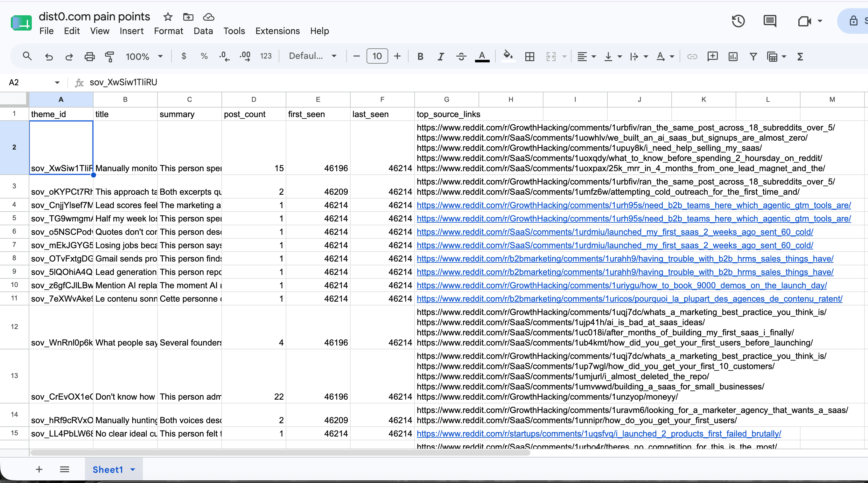868x483 pixels.
Task: Increase font size plus button
Action: click(x=397, y=56)
